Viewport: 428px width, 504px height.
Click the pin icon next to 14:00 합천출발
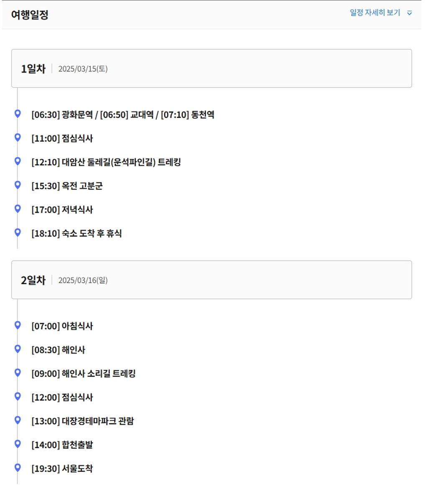(18, 444)
